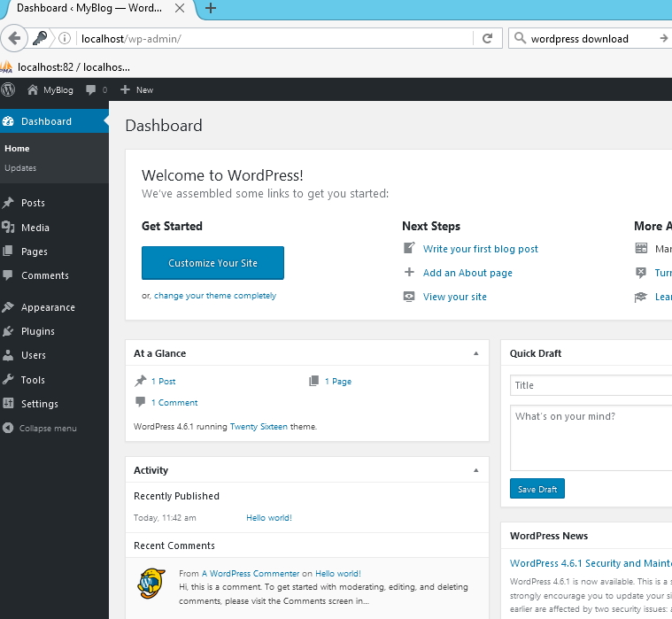
Task: Click the plus icon beside About page
Action: point(409,272)
